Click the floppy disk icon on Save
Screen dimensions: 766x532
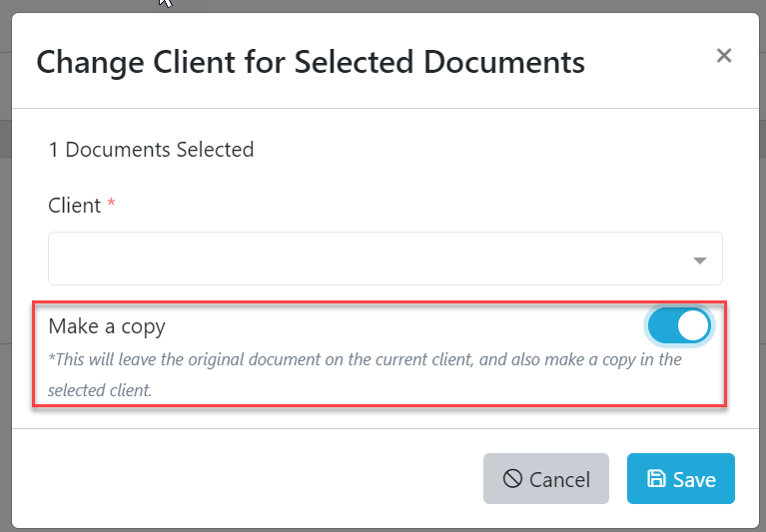pos(656,479)
